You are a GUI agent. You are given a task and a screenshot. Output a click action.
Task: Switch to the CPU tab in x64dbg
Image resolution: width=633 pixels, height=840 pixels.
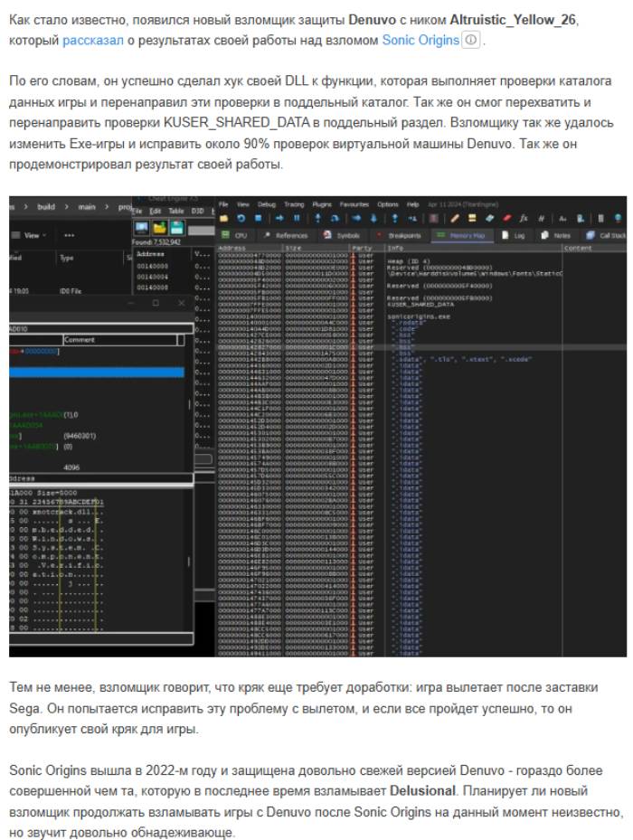(x=235, y=235)
